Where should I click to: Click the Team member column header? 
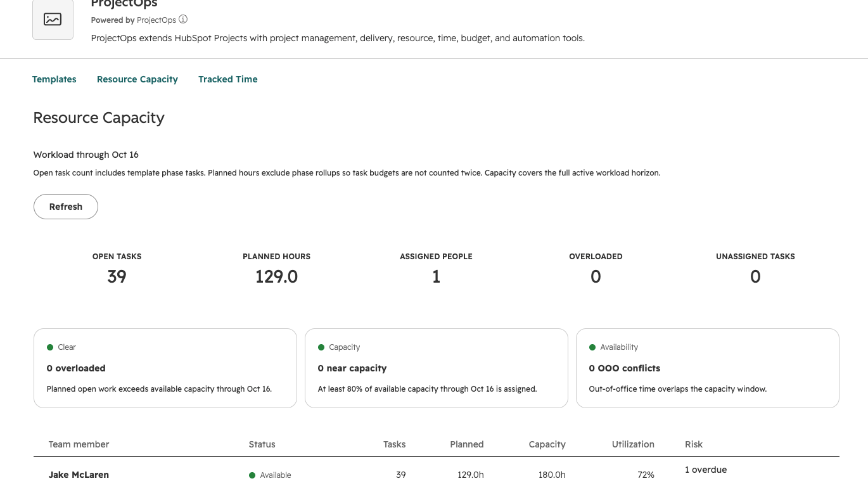[x=79, y=444]
